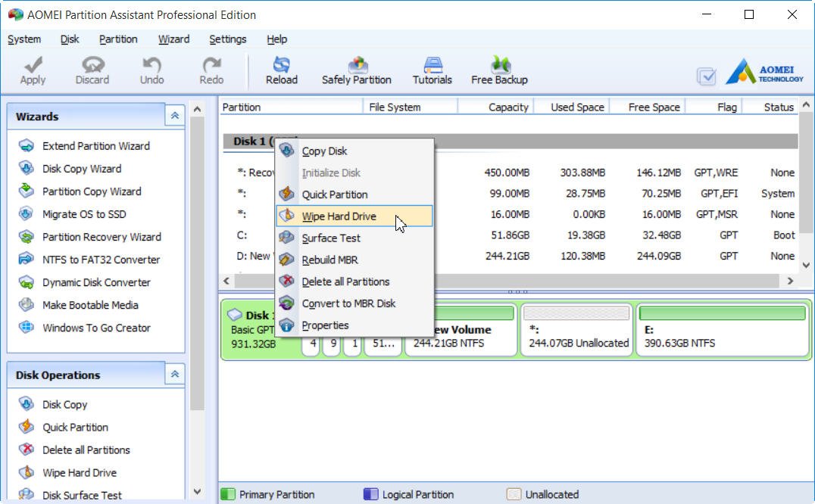This screenshot has height=504, width=815.
Task: Sort by Capacity column header
Action: 496,107
